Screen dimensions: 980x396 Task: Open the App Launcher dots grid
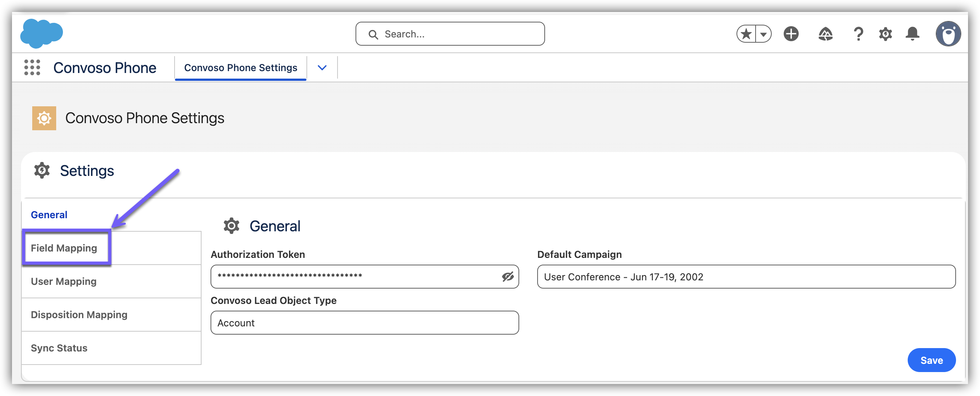pyautogui.click(x=32, y=68)
